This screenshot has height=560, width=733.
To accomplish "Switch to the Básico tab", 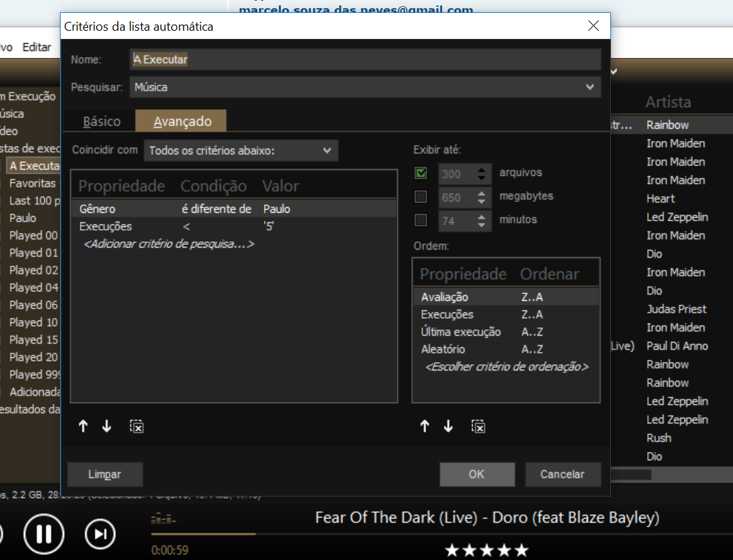I will pyautogui.click(x=102, y=121).
